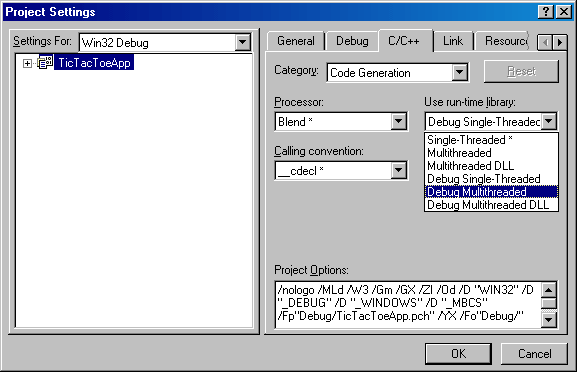Choose Multithreaded runtime library option
577x372 pixels.
(x=491, y=153)
